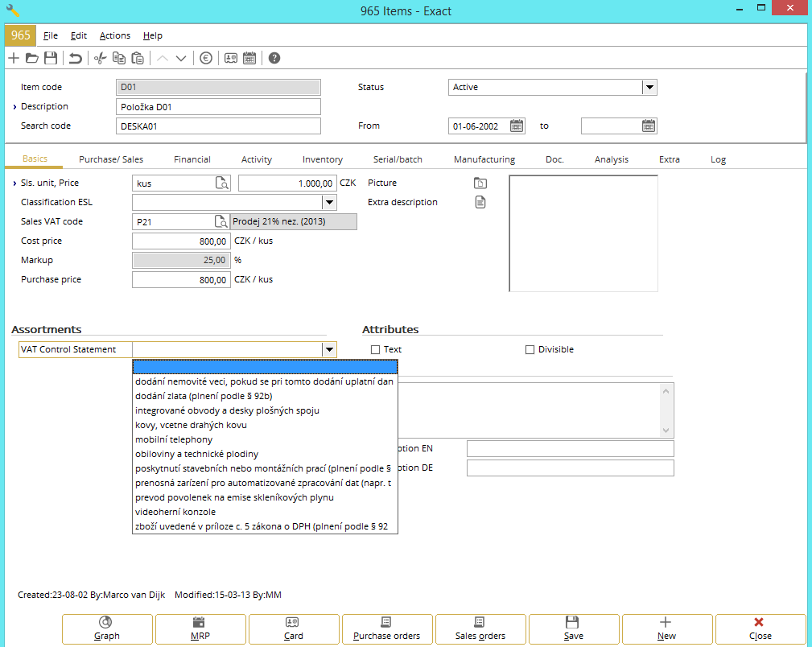
Task: Open the Sales VAT code lookup
Action: [221, 222]
